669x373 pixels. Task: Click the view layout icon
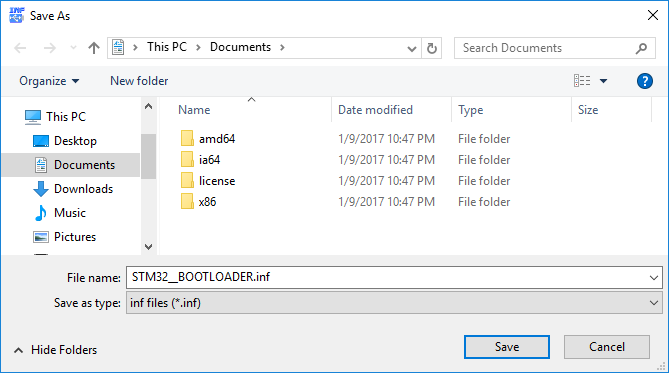[x=582, y=81]
